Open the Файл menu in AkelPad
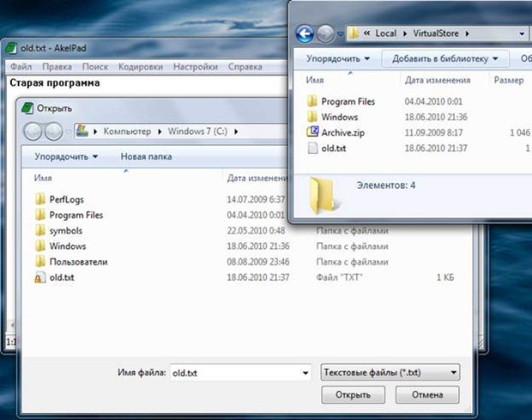This screenshot has width=532, height=420. point(22,66)
